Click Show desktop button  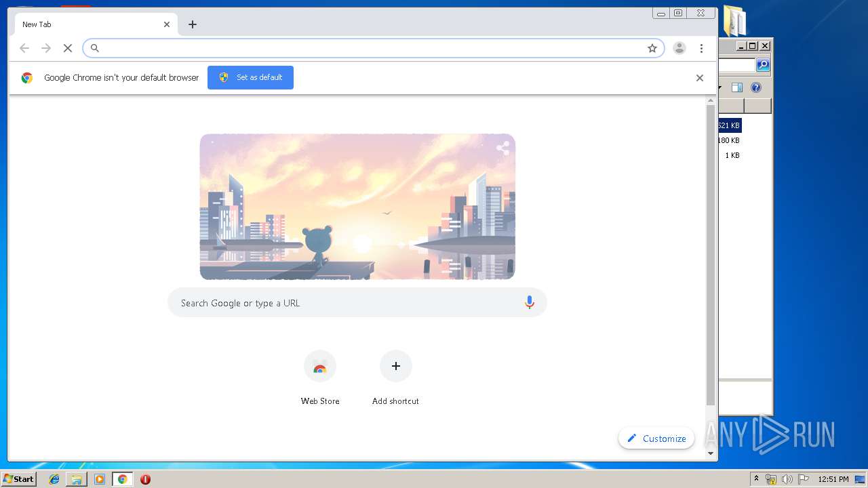861,479
